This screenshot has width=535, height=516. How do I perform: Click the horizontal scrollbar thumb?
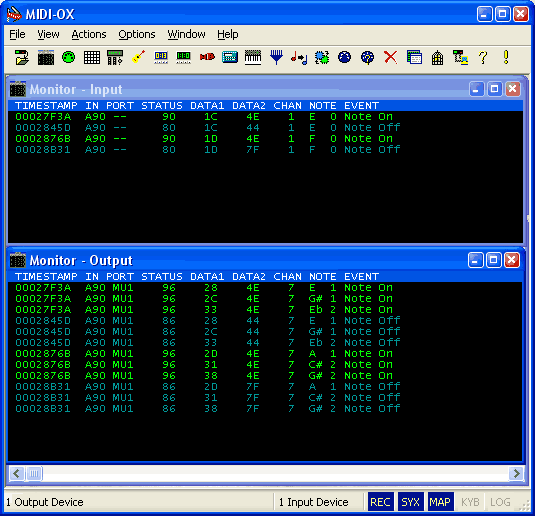pyautogui.click(x=34, y=473)
